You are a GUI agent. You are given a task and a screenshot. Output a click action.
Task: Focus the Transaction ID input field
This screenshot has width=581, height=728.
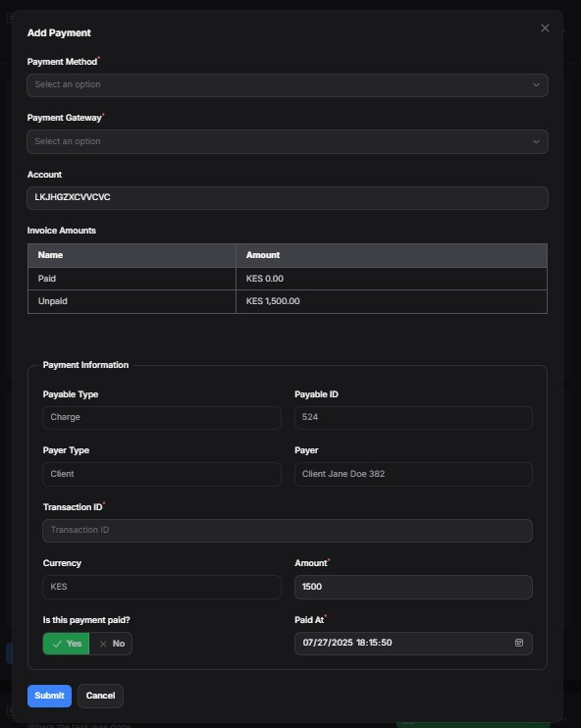[x=288, y=530]
